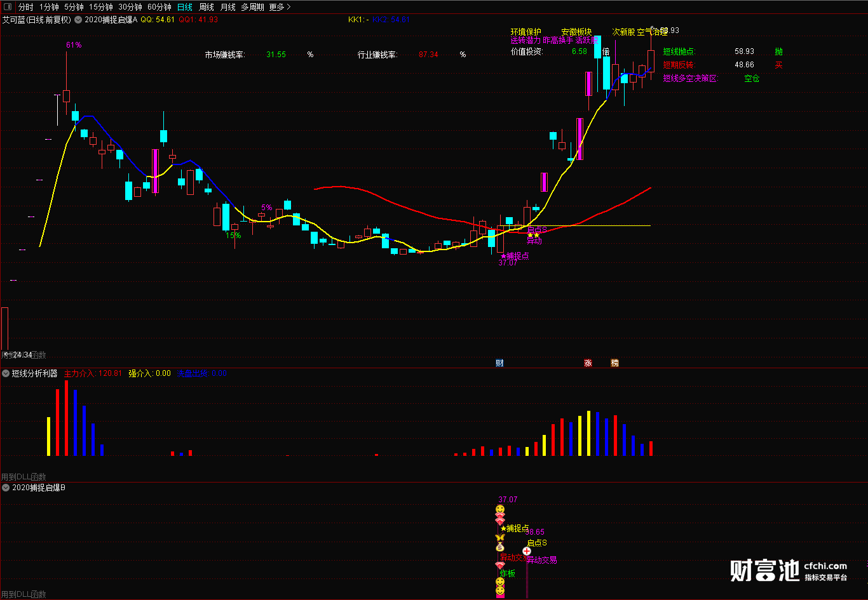Click the 6.58 value investing figure
Screen dimensions: 868x600
(580, 51)
